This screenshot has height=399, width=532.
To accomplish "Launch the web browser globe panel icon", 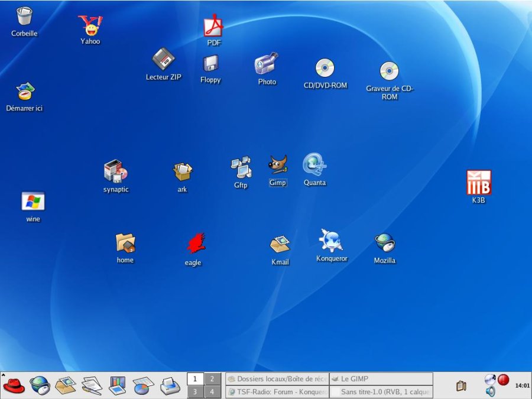I will [x=40, y=386].
